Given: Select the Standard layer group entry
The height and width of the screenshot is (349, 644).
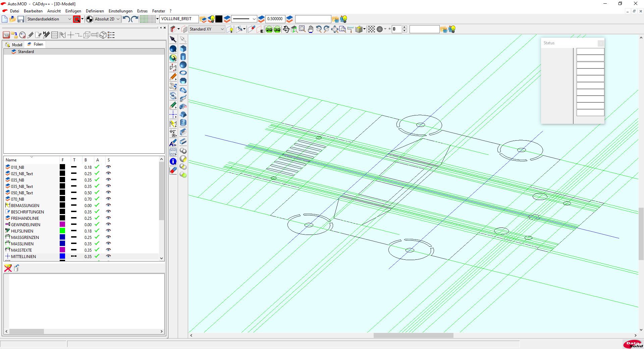Looking at the screenshot, I should 26,52.
